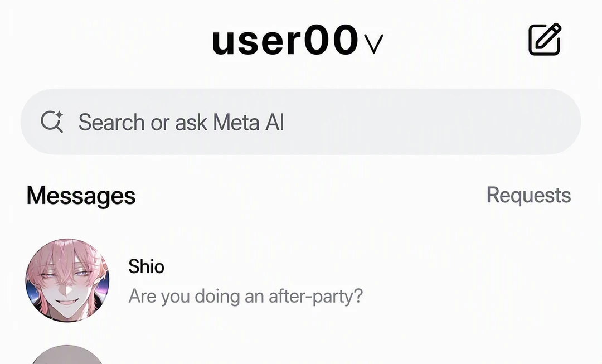Select the Messages heading tab
Image resolution: width=602 pixels, height=364 pixels.
click(81, 196)
